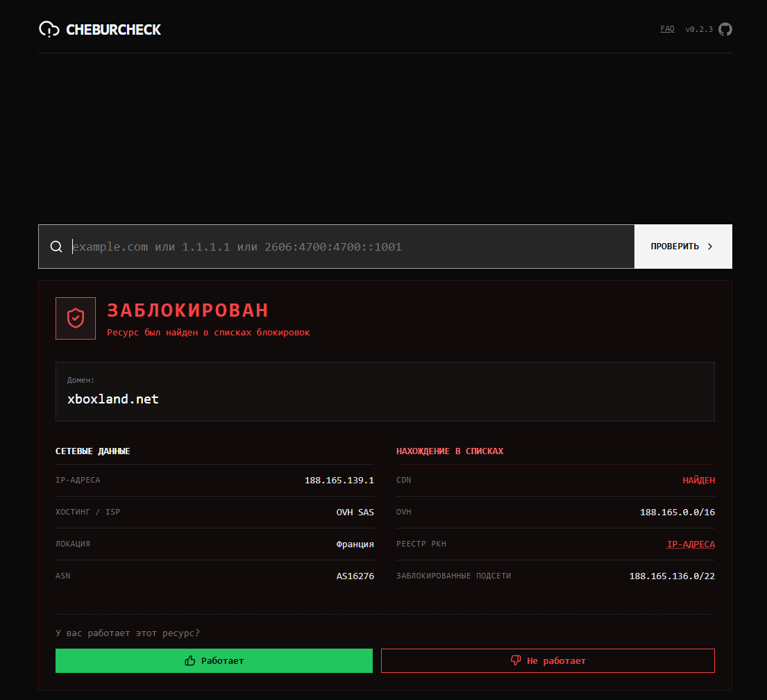This screenshot has height=700, width=767.
Task: Open the GitHub repository icon
Action: click(x=725, y=29)
